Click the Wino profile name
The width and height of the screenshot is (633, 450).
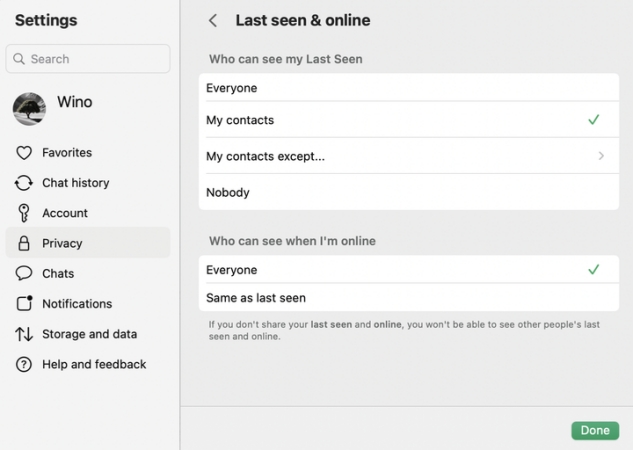74,103
